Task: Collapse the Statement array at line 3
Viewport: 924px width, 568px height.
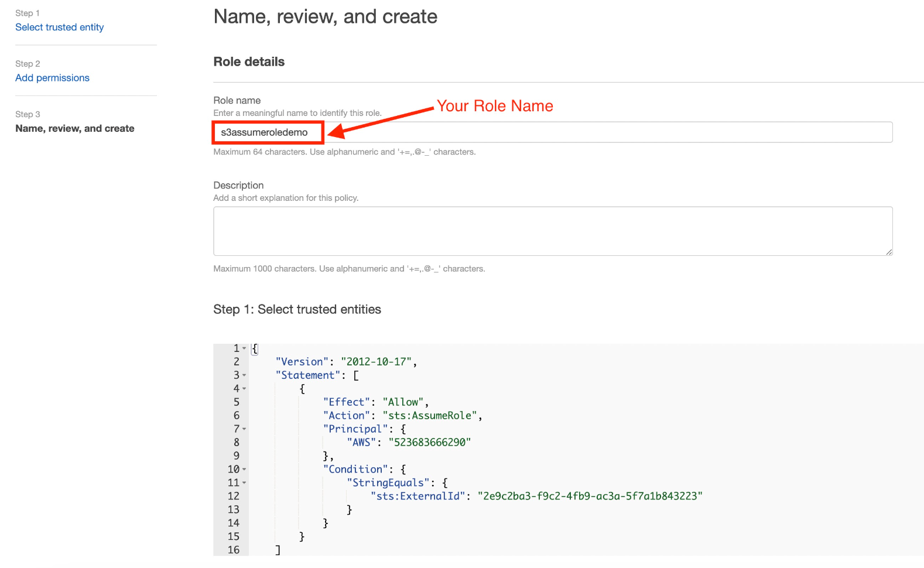Action: point(244,375)
